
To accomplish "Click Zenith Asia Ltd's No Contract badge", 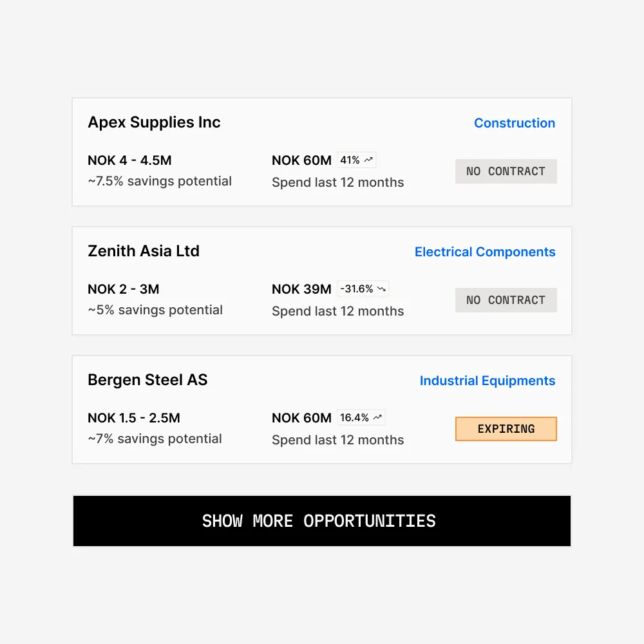I will 506,300.
